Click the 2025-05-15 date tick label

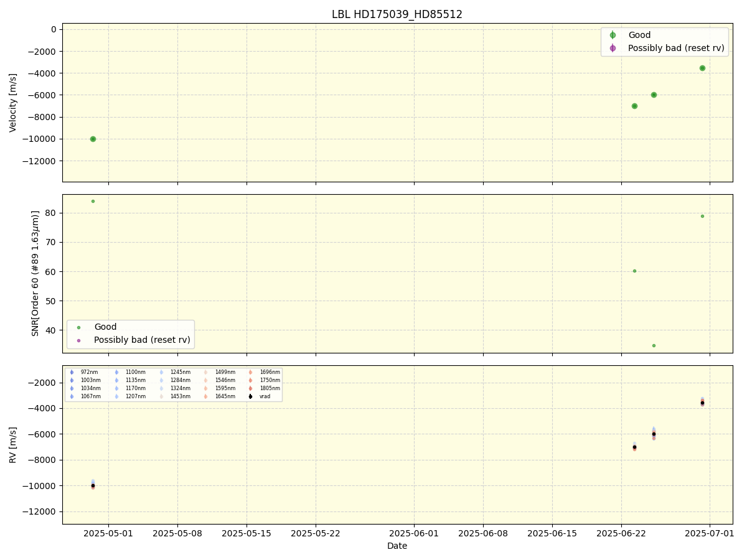247,533
